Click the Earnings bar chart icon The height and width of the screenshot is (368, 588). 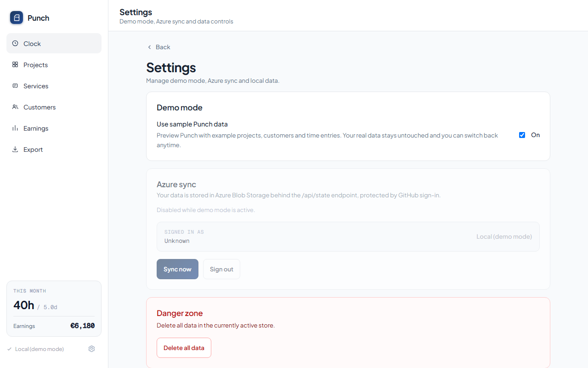pyautogui.click(x=15, y=128)
